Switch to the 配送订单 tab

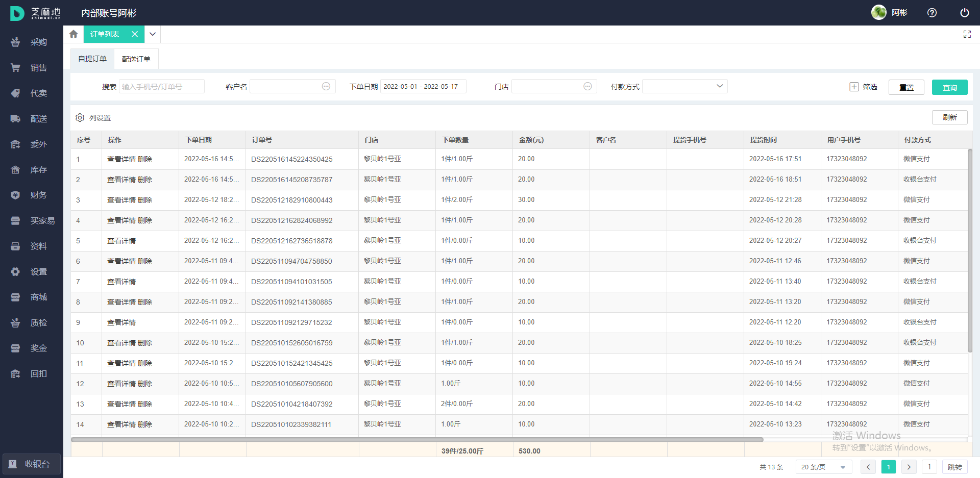point(136,59)
